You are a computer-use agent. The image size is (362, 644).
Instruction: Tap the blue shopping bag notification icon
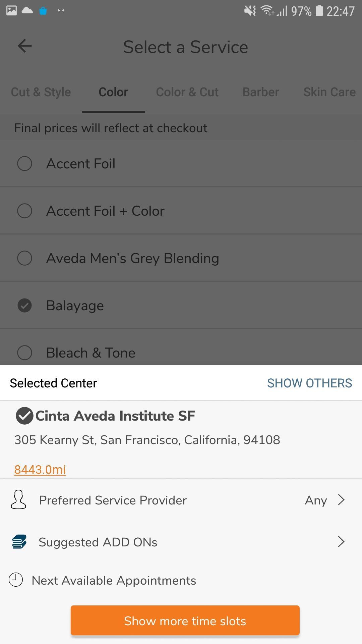coord(43,11)
